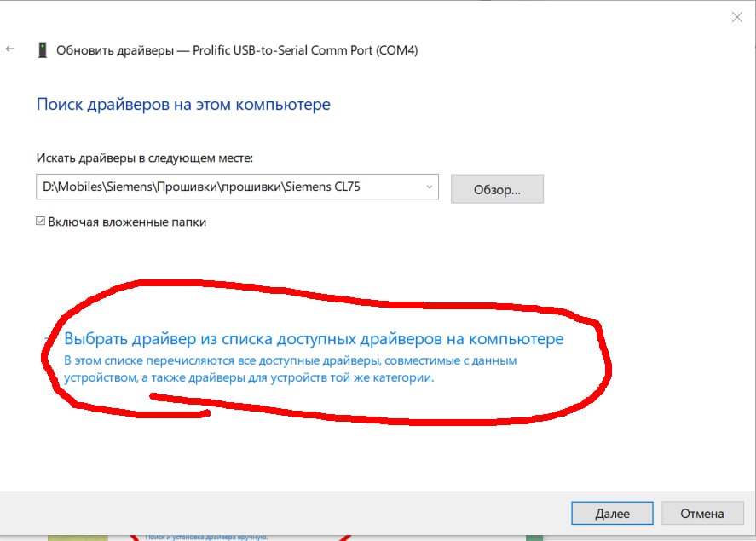Viewport: 756px width, 541px height.
Task: Click the "Отмена" button
Action: [x=702, y=514]
